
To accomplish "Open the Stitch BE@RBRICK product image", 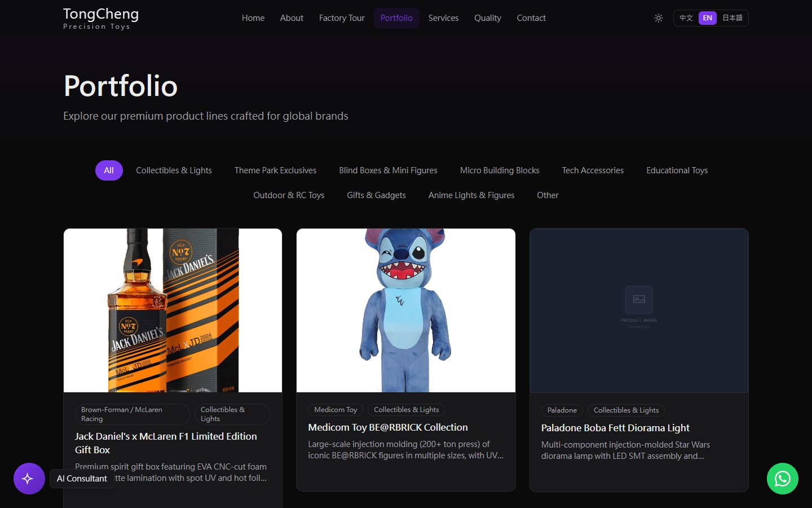I will [405, 310].
